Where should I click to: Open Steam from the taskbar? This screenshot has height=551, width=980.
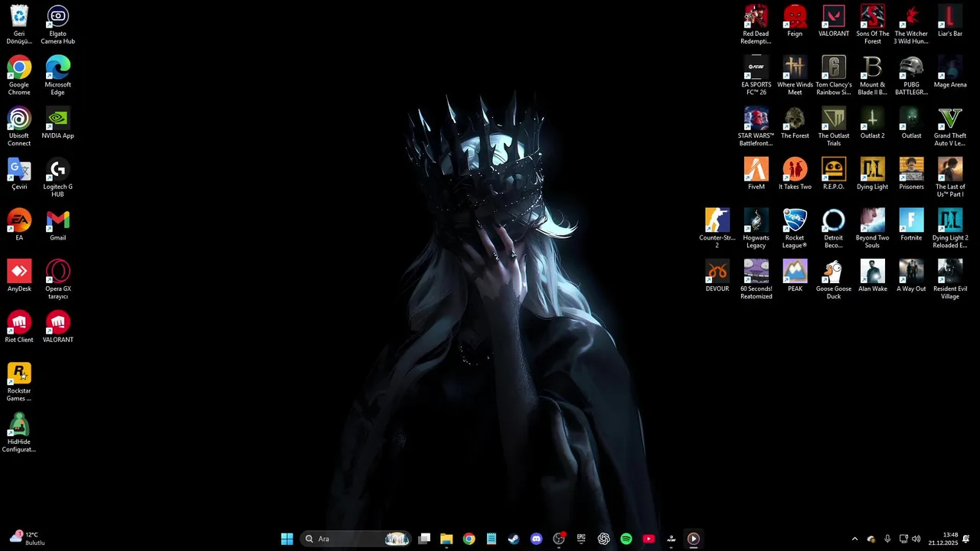point(514,539)
